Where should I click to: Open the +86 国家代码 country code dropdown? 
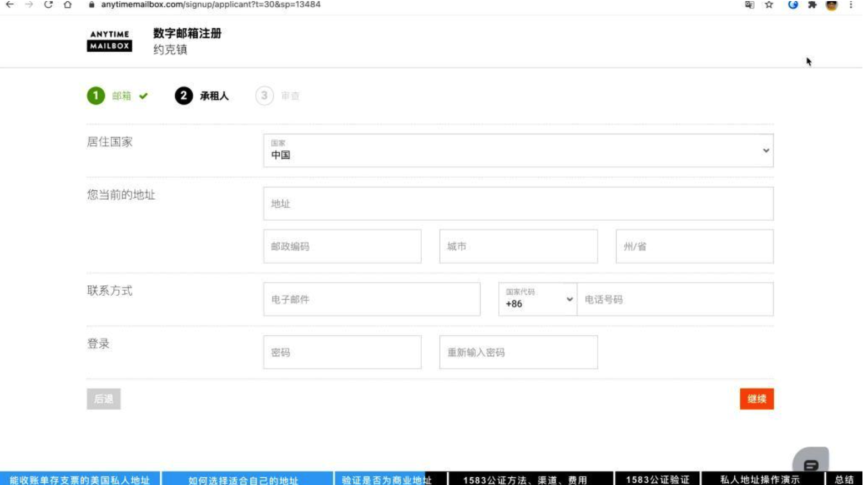point(537,299)
